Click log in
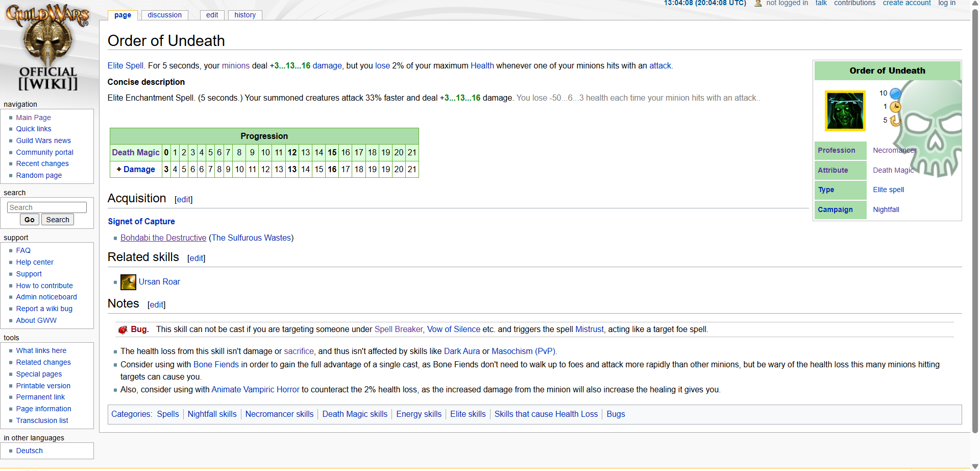Screen dimensions: 980x471 tap(947, 3)
